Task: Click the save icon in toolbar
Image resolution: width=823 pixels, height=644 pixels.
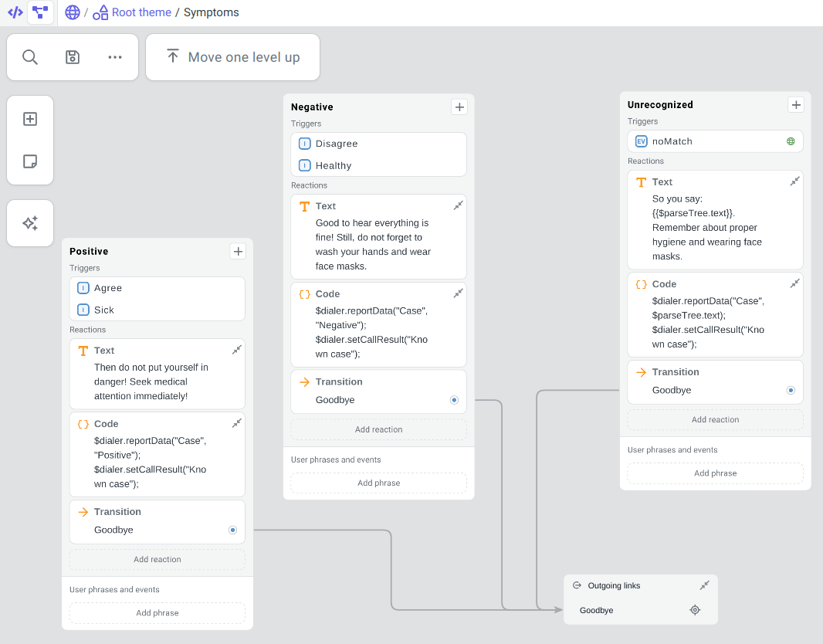Action: 73,57
